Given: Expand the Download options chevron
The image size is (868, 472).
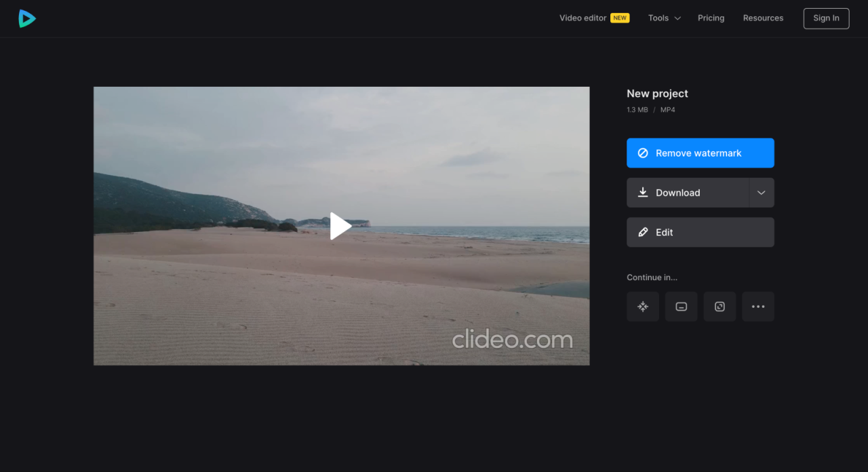Looking at the screenshot, I should [x=761, y=193].
